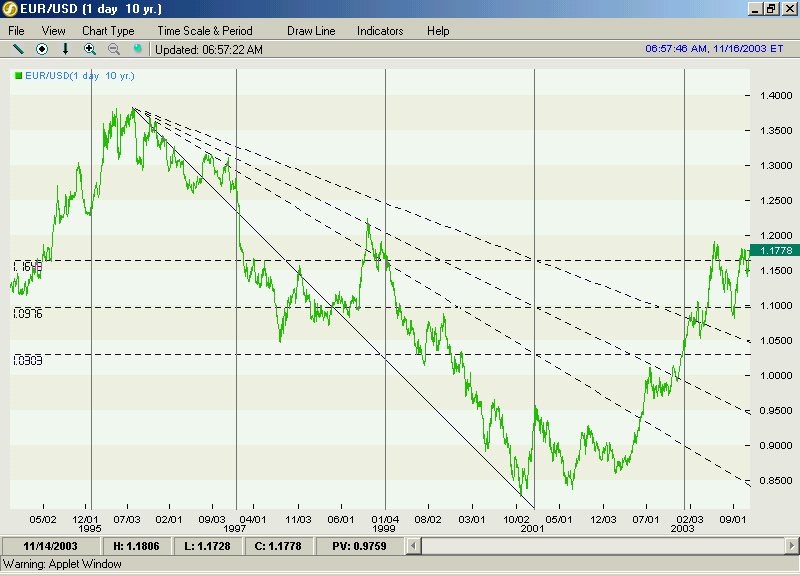Click the C: 1.1778 close value
800x576 pixels.
[278, 546]
